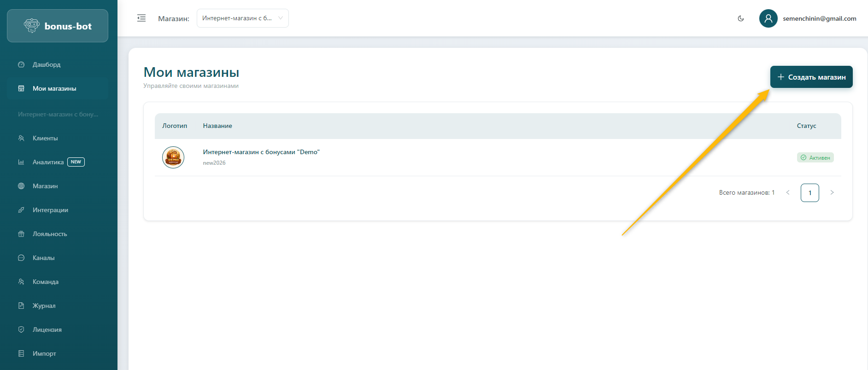Image resolution: width=868 pixels, height=370 pixels.
Task: Toggle dark mode with the moon icon
Action: click(741, 18)
